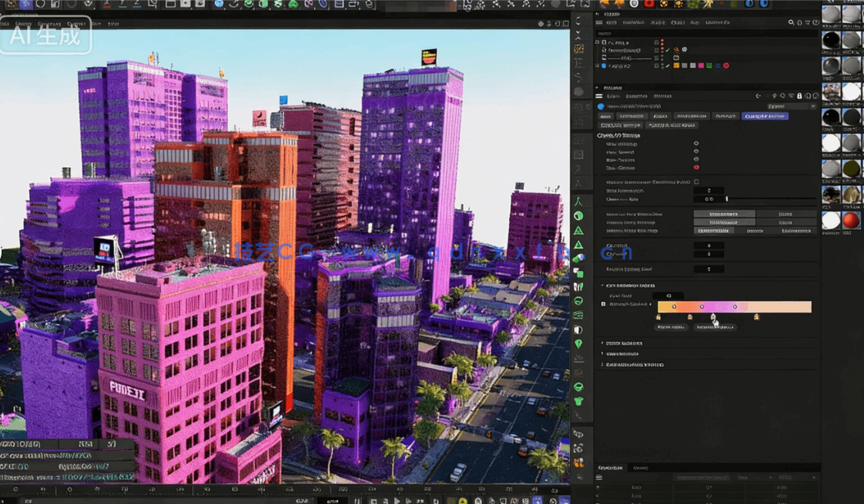Open the search magnifier in the Attribute Manager
864x504 pixels.
pos(782,96)
